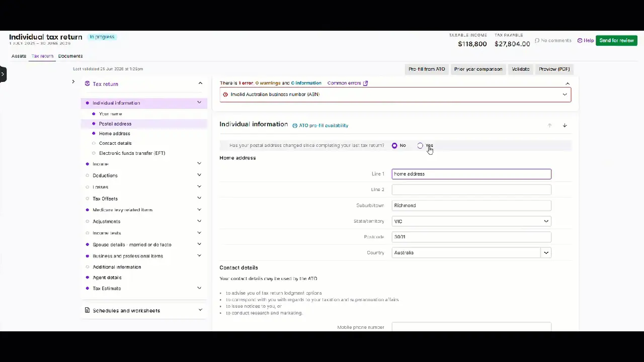The image size is (644, 362).
Task: Open Business and professional items
Action: click(128, 256)
